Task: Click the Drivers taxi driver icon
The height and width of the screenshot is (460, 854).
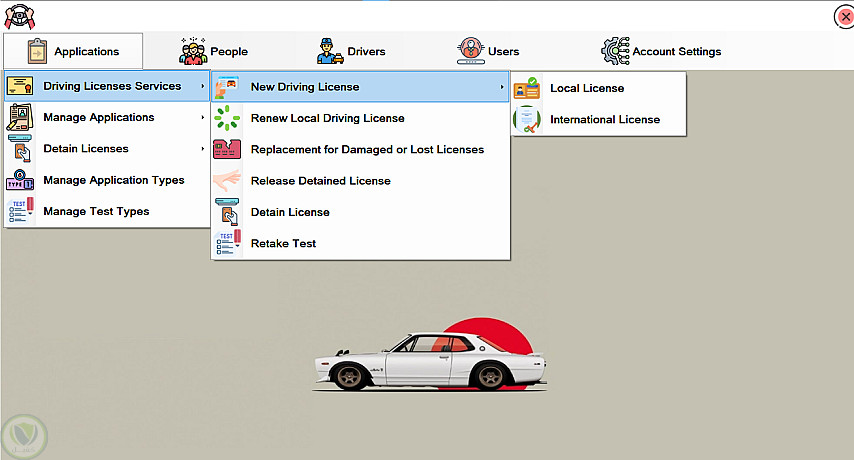Action: coord(330,51)
